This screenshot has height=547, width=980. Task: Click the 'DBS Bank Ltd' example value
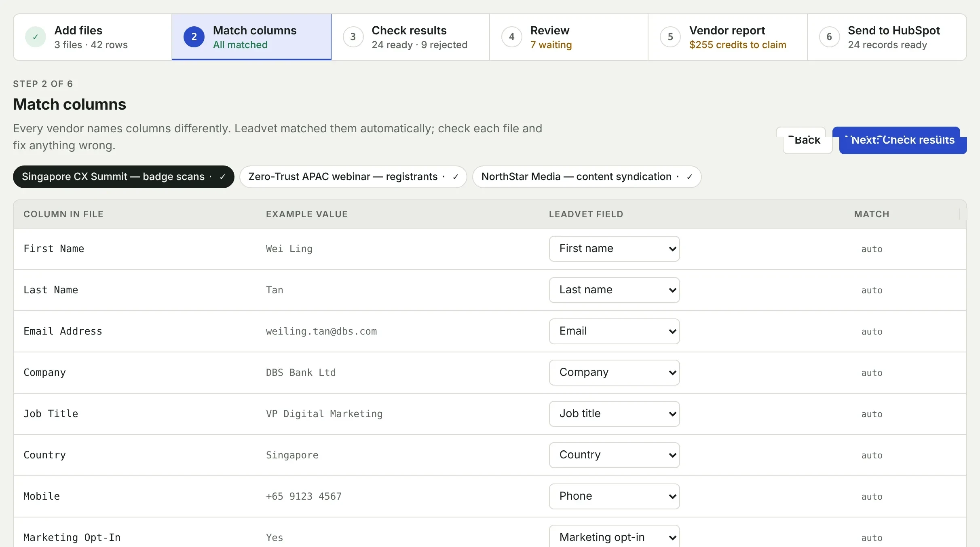pyautogui.click(x=301, y=373)
